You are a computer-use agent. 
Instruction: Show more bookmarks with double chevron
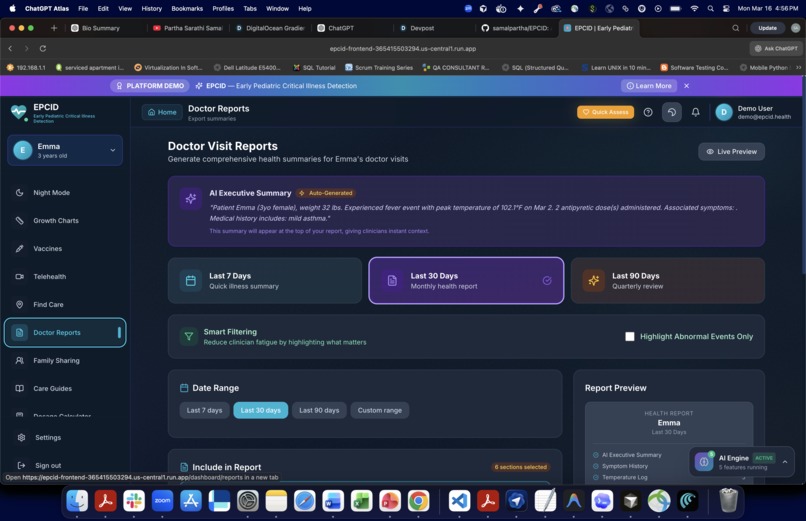(x=798, y=67)
